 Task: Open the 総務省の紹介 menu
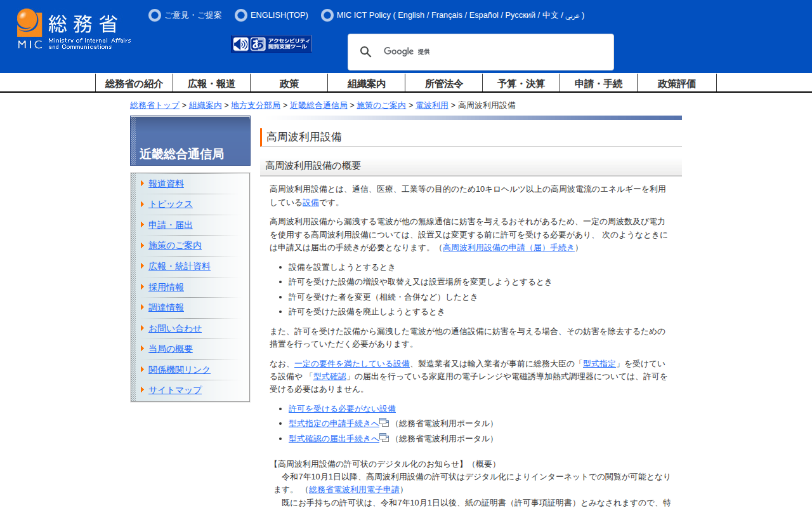pos(134,83)
